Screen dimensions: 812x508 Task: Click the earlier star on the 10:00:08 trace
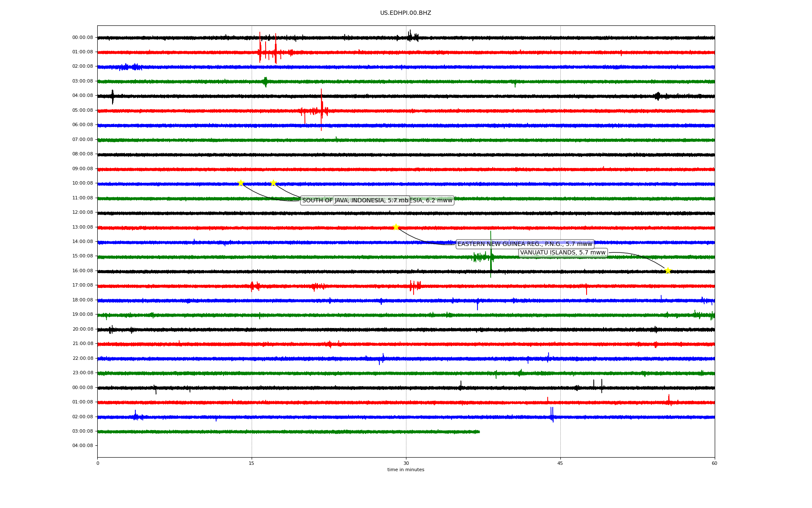pos(241,183)
